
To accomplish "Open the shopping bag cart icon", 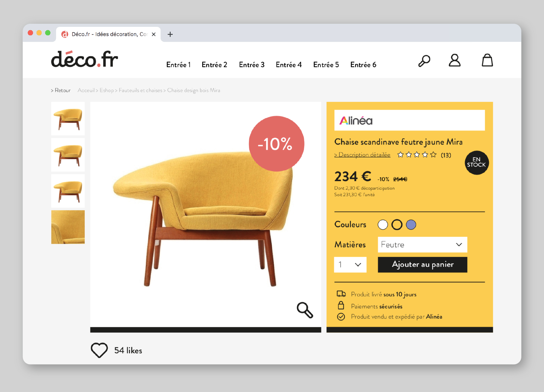I will 487,60.
